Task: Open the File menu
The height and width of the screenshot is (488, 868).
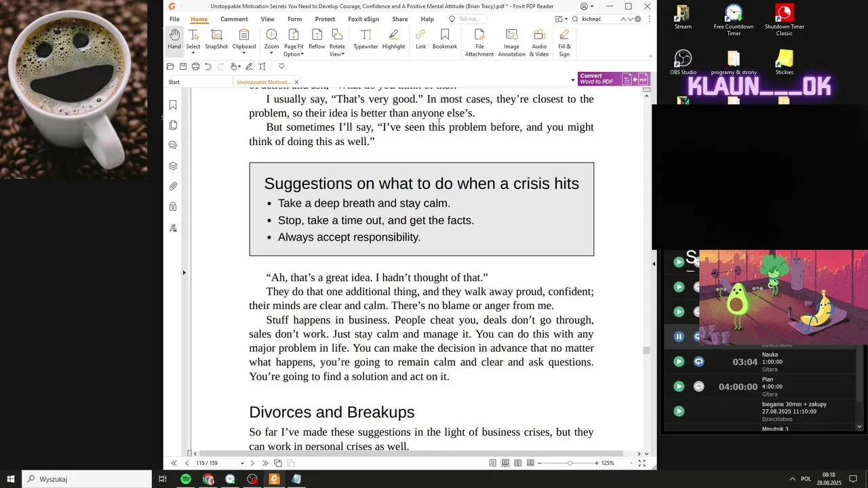Action: pyautogui.click(x=174, y=19)
